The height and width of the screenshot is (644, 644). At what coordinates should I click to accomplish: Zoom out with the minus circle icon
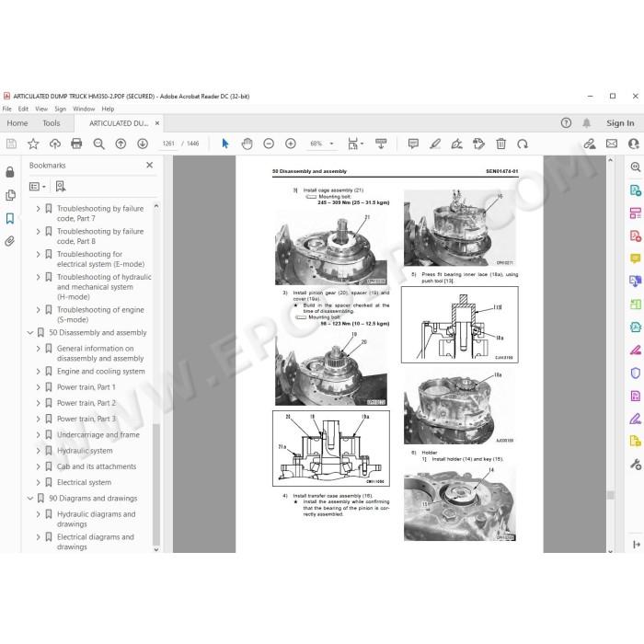[x=269, y=144]
